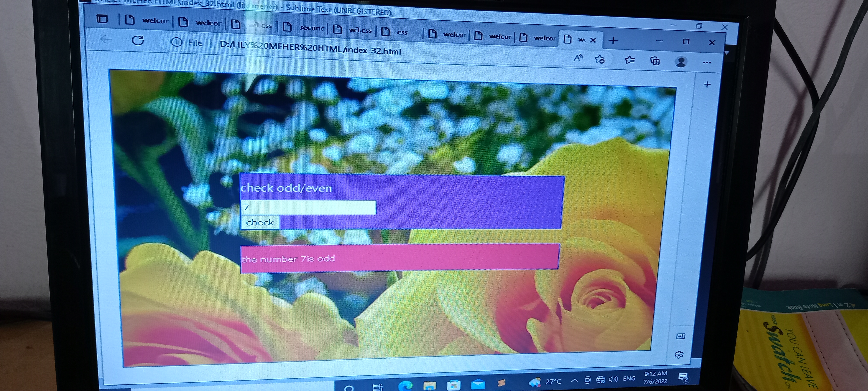Click the browser refresh icon
The width and height of the screenshot is (868, 391).
(138, 41)
